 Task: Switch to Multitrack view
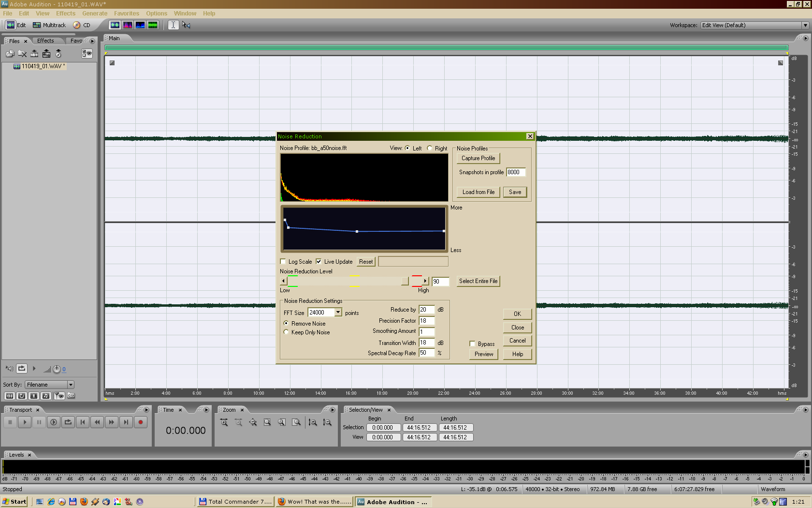click(x=49, y=25)
